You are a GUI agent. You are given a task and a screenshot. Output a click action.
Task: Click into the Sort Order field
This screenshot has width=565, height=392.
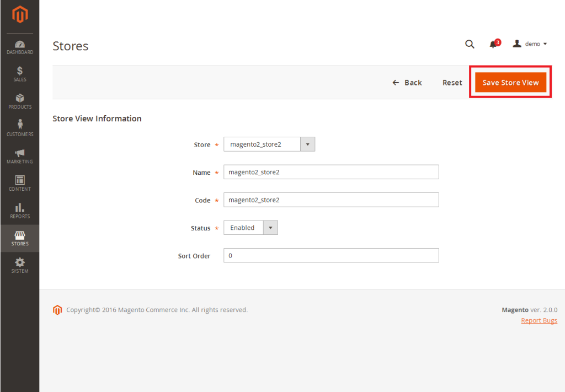(331, 256)
